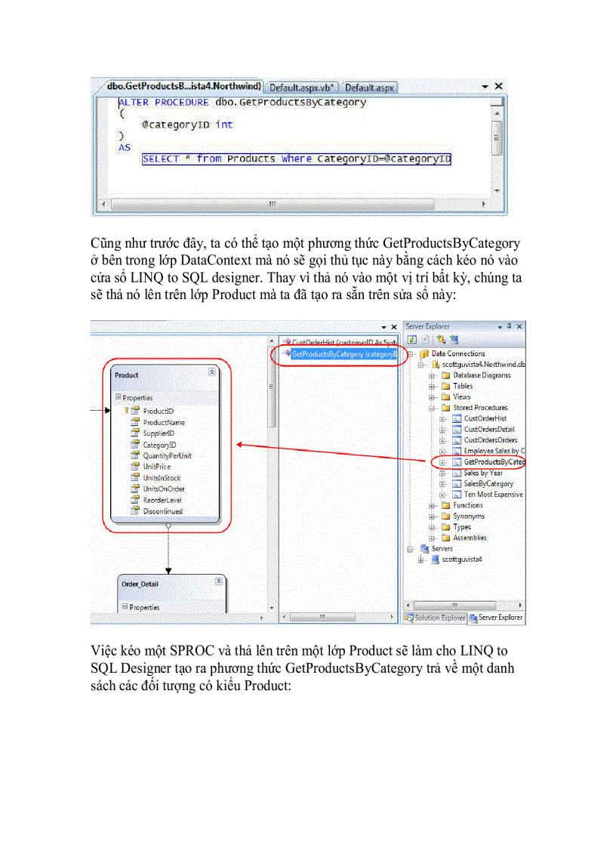Refresh connections in Server Explorer toolbar

(x=413, y=339)
